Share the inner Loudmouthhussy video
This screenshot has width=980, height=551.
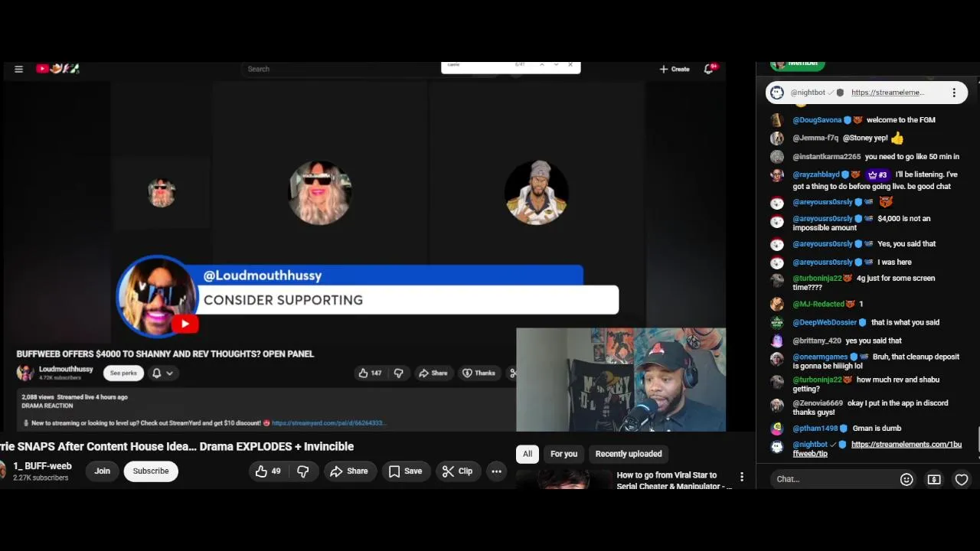[x=433, y=373]
